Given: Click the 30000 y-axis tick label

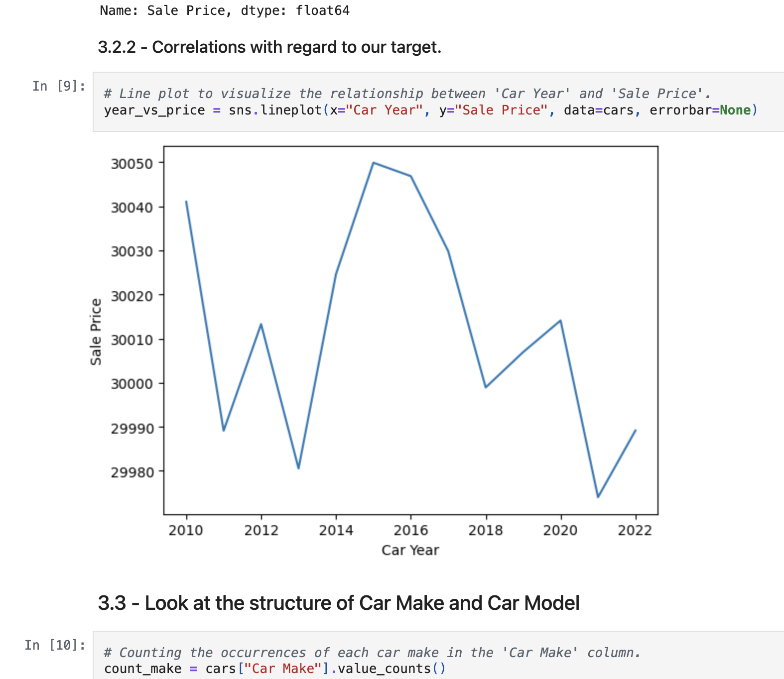Looking at the screenshot, I should pyautogui.click(x=132, y=384).
